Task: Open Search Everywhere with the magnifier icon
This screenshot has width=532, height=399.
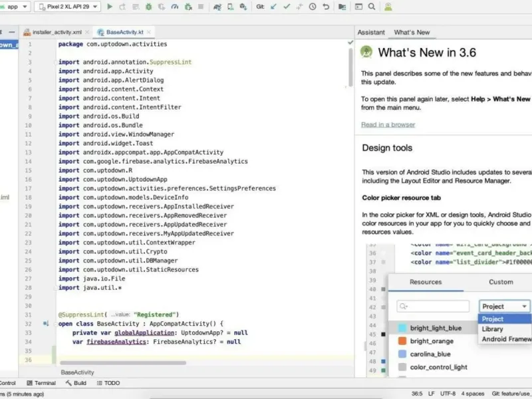Action: pyautogui.click(x=371, y=7)
